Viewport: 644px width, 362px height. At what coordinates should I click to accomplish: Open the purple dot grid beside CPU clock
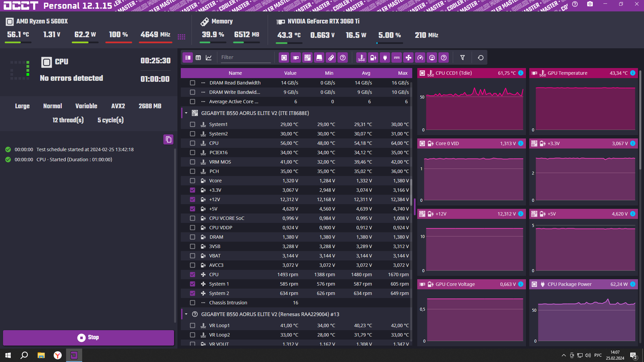coord(181,37)
